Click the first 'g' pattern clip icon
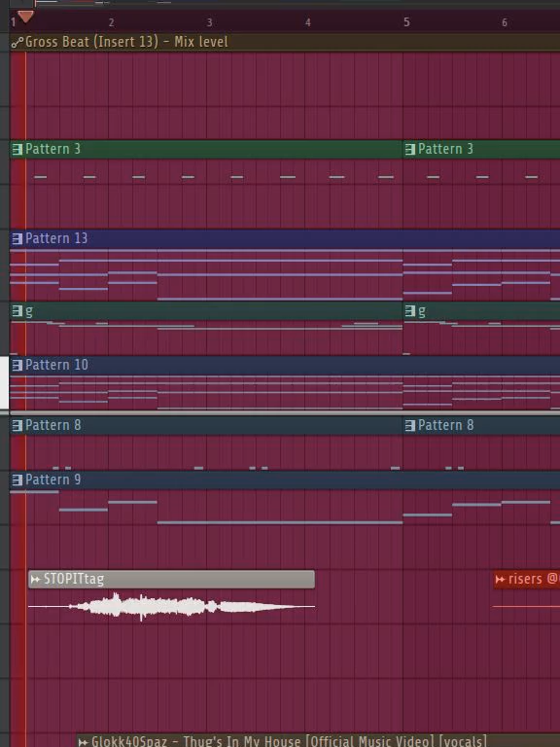 (x=17, y=311)
